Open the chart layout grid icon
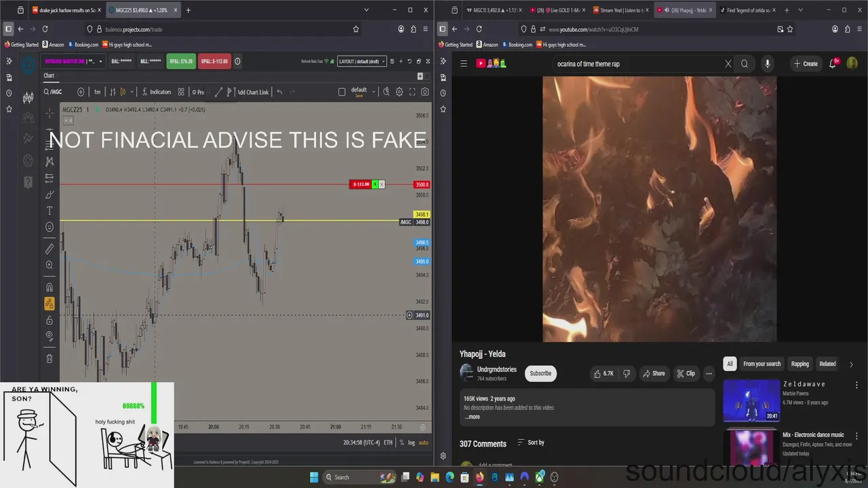The image size is (868, 488). point(180,91)
